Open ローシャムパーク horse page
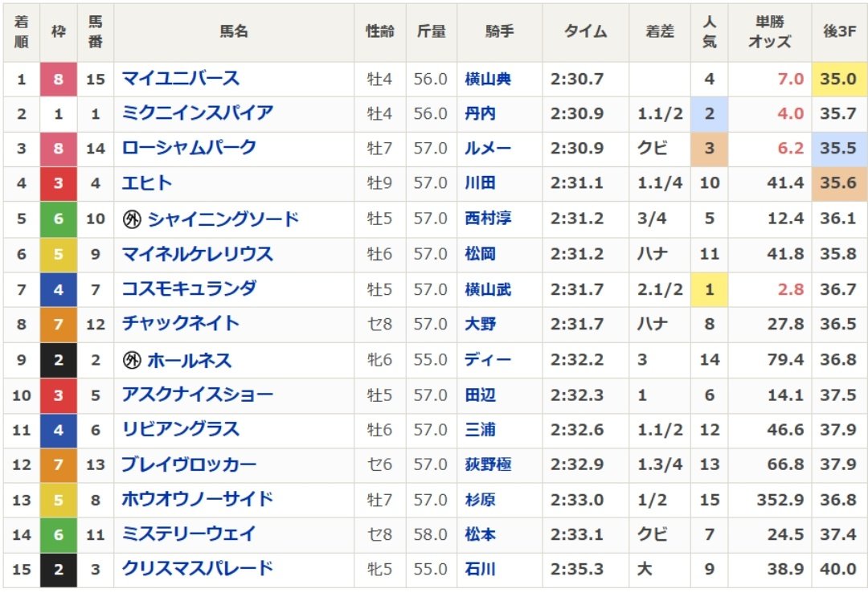868x593 pixels. (189, 149)
